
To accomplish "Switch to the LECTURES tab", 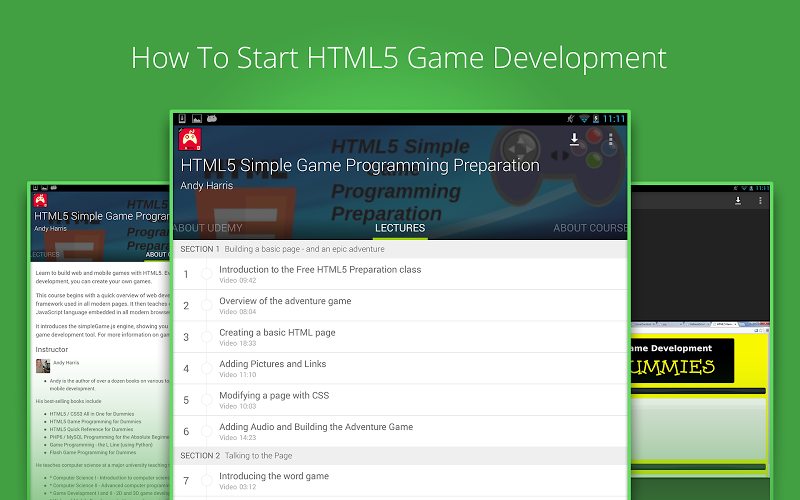I will (400, 228).
